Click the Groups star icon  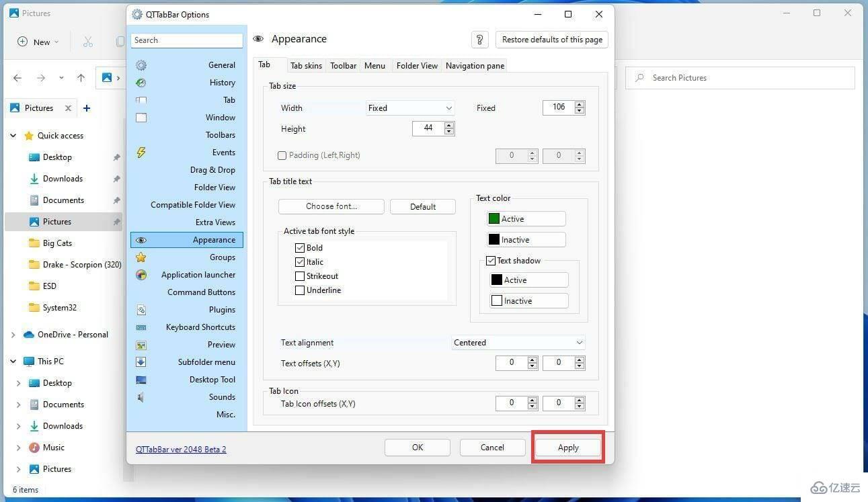[x=141, y=257]
